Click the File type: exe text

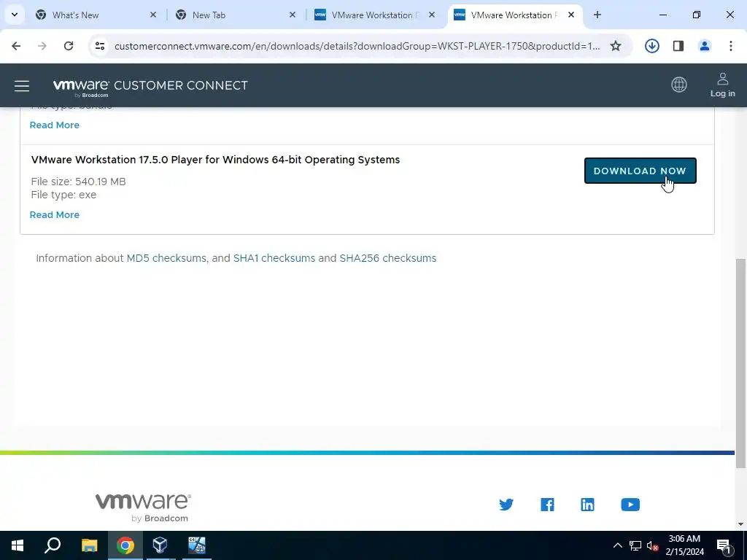(63, 195)
